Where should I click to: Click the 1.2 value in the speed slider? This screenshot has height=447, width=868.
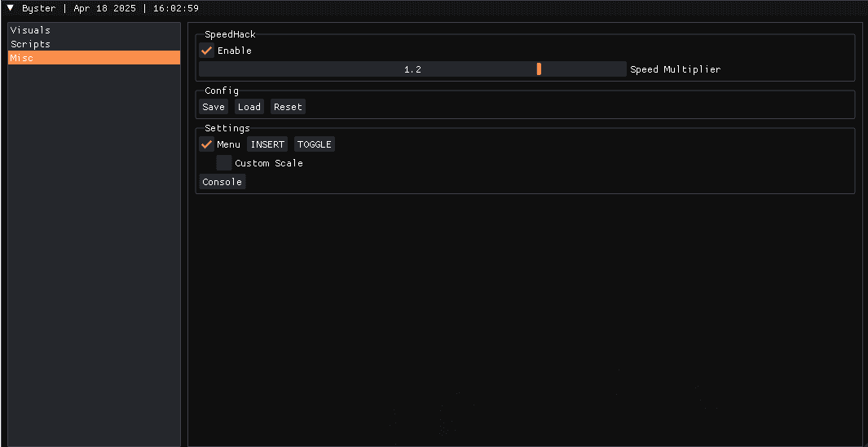click(x=412, y=69)
